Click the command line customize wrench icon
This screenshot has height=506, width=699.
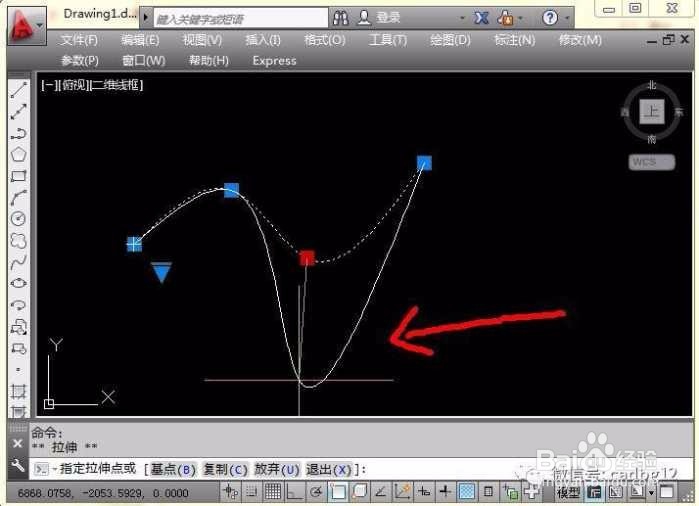[18, 466]
